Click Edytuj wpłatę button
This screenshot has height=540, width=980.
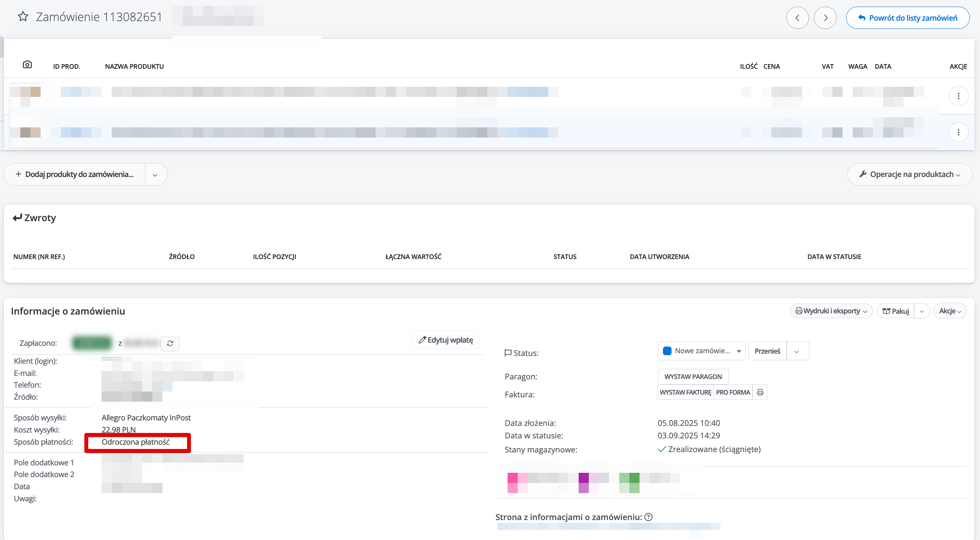pos(445,340)
